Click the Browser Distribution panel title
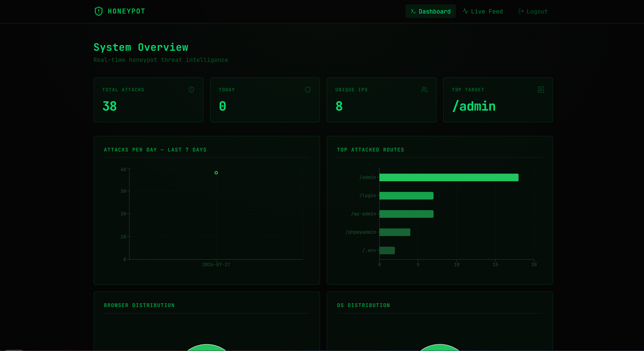644x351 pixels. tap(139, 305)
